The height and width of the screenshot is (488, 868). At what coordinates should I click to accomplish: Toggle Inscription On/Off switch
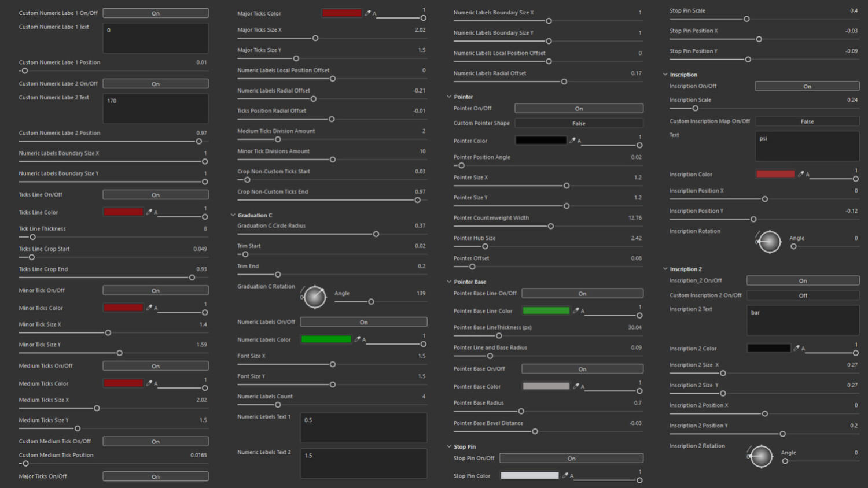pos(807,86)
